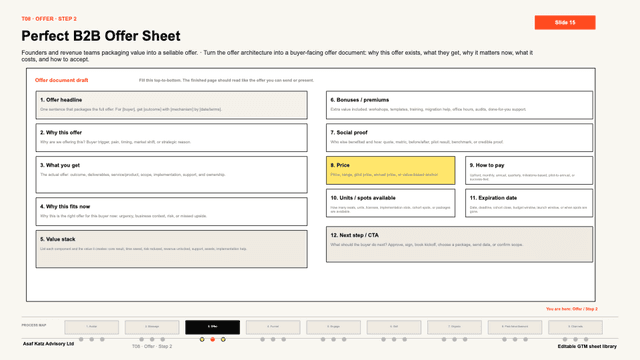Image resolution: width=640 pixels, height=360 pixels.
Task: Select the black 3. Offer process step
Action: (x=212, y=327)
